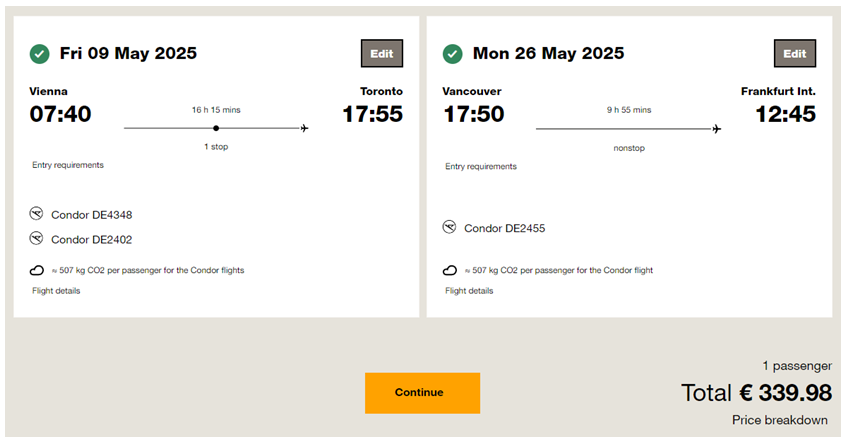846x441 pixels.
Task: Open Entry requirements for Vienna to Toronto flight
Action: [68, 165]
